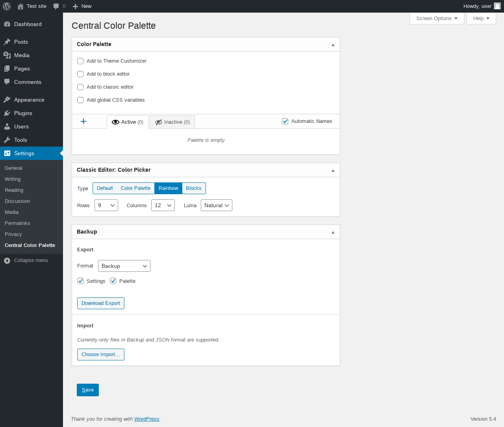Open the export Format dropdown
The image size is (504, 427).
[x=124, y=266]
